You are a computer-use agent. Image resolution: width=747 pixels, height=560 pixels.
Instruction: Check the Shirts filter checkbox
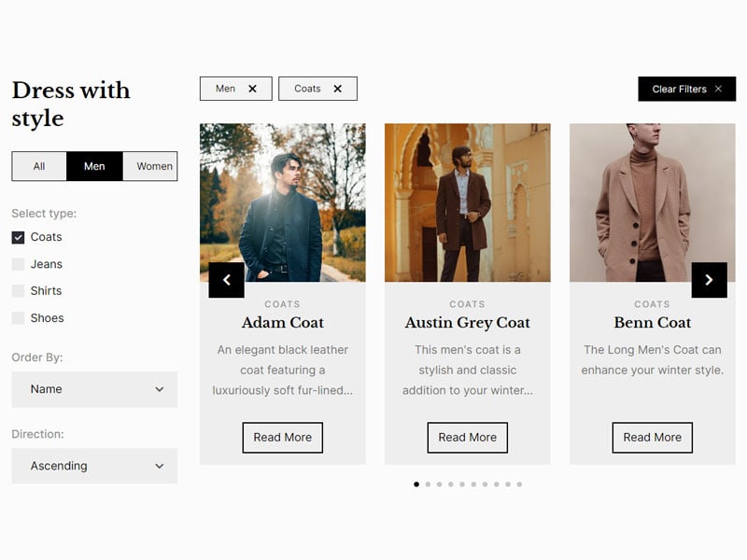(18, 291)
